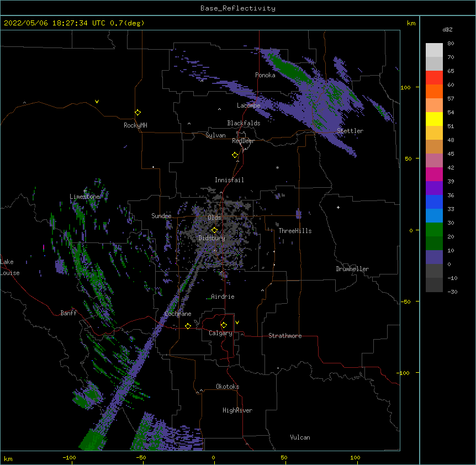Click the white plus marker east of ThreeHills
Image resolution: width=476 pixels, height=465 pixels.
pyautogui.click(x=338, y=207)
